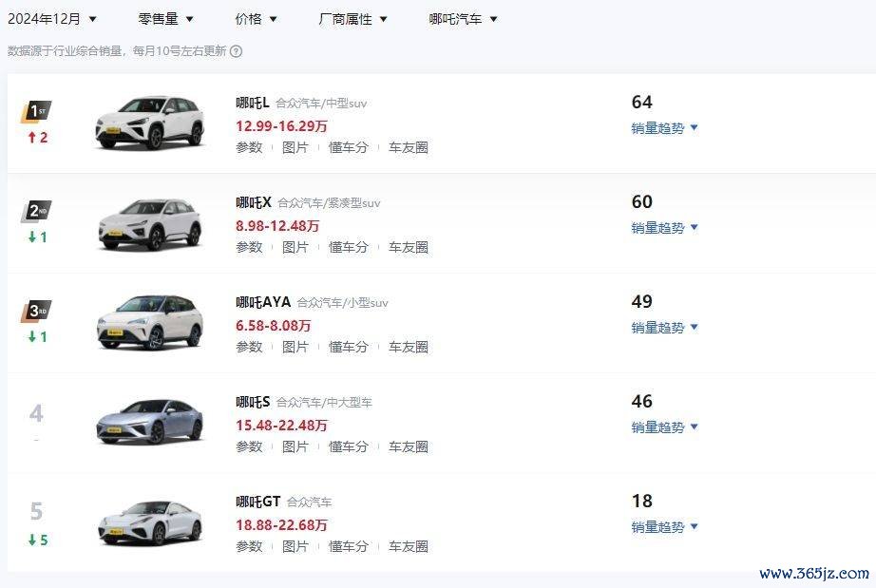Expand the 零售量 filter dropdown
The image size is (876, 588).
pos(165,19)
